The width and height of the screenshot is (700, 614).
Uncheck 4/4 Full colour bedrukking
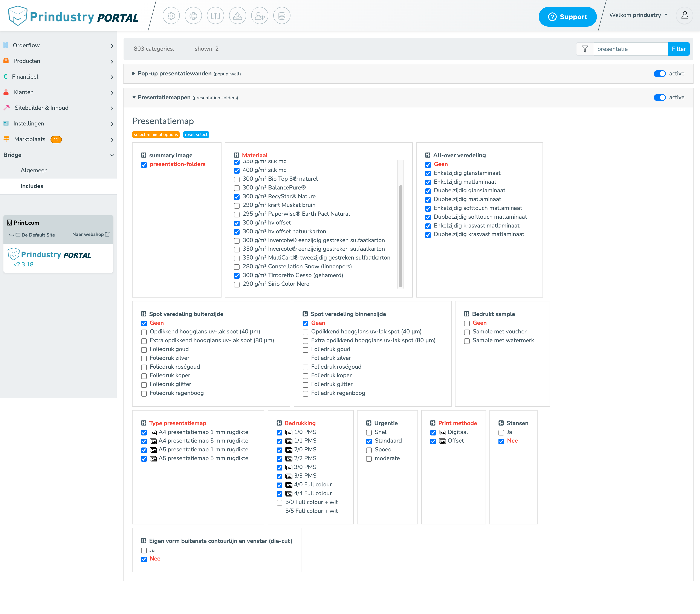(280, 494)
